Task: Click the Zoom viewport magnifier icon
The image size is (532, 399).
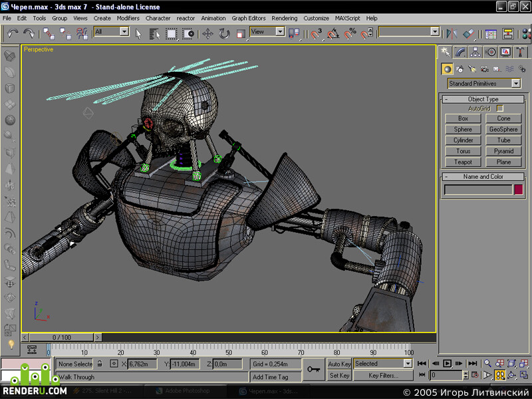Action: (487, 363)
